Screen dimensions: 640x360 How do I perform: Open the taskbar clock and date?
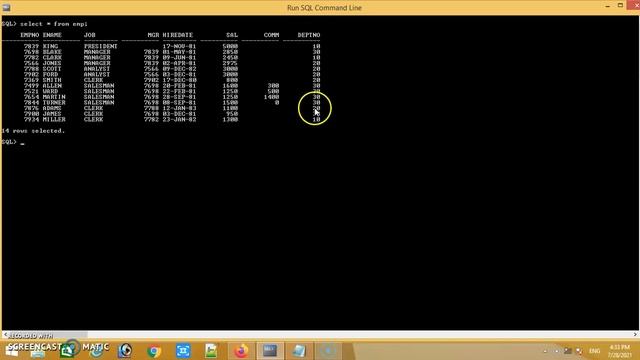(x=619, y=351)
